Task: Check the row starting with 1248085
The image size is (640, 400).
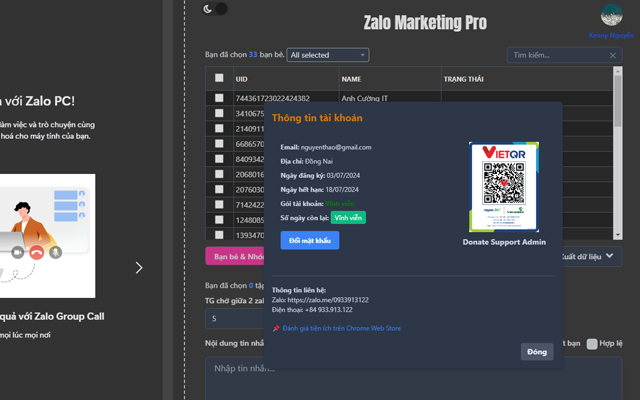Action: (x=219, y=220)
